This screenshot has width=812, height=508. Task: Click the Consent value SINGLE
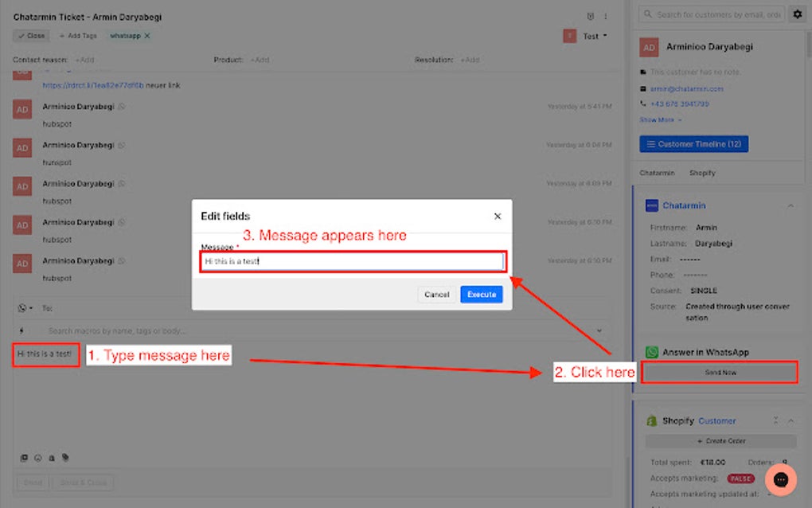pyautogui.click(x=704, y=291)
